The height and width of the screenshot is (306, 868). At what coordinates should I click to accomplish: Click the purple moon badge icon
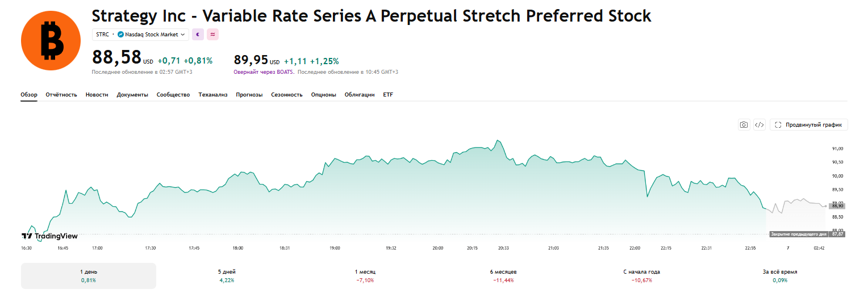198,35
